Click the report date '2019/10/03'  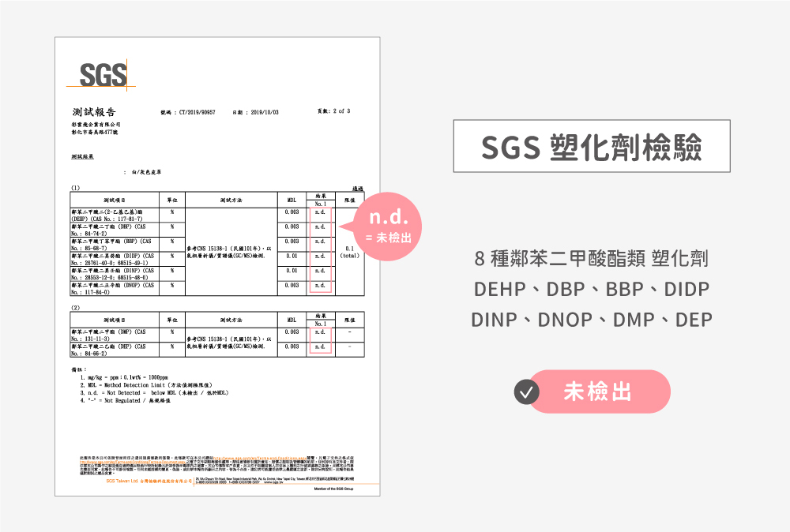pyautogui.click(x=265, y=112)
